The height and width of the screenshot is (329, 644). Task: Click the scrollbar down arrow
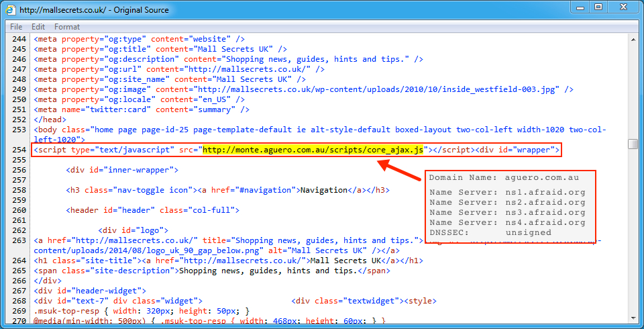point(633,318)
